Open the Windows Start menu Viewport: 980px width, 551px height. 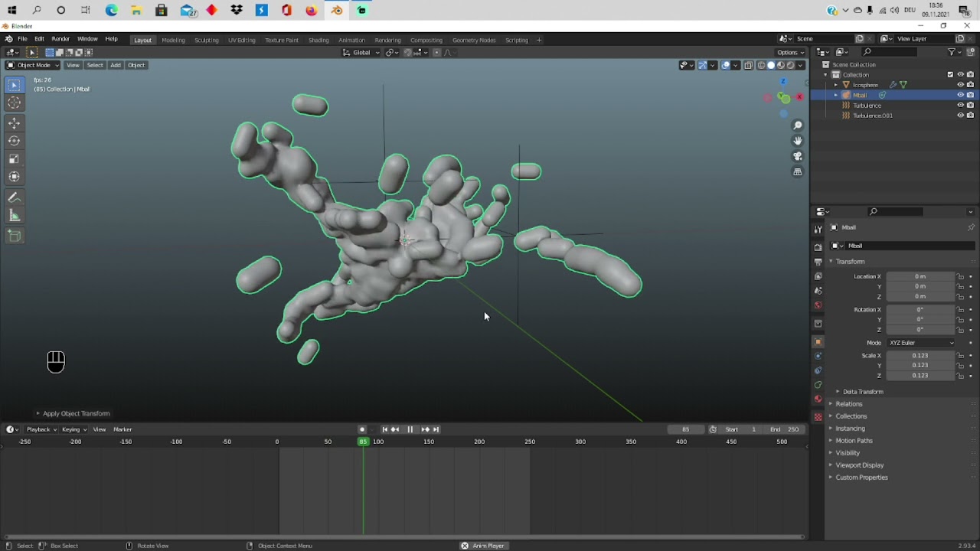point(11,10)
